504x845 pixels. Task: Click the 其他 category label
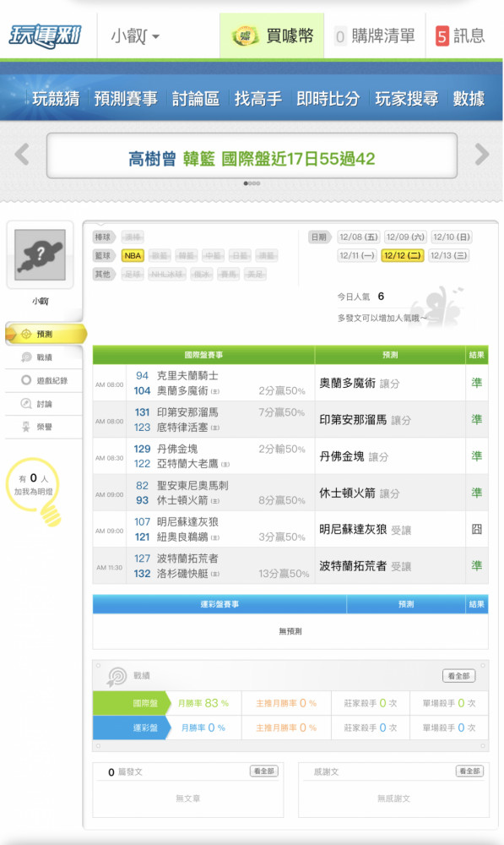click(104, 275)
